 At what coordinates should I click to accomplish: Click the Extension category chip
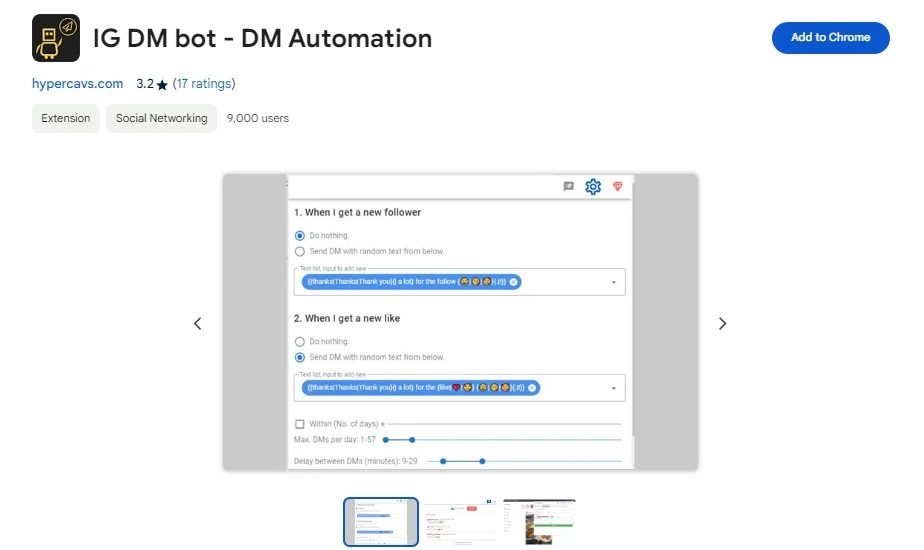click(x=65, y=118)
